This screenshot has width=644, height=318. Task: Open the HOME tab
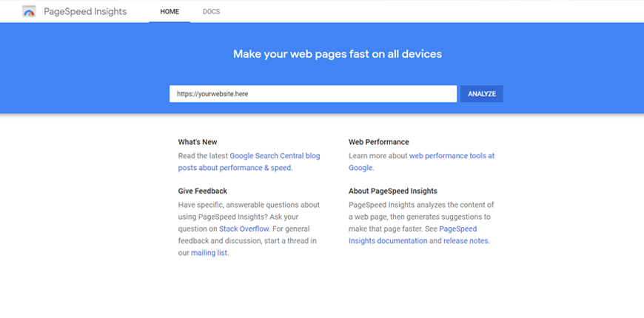point(170,12)
